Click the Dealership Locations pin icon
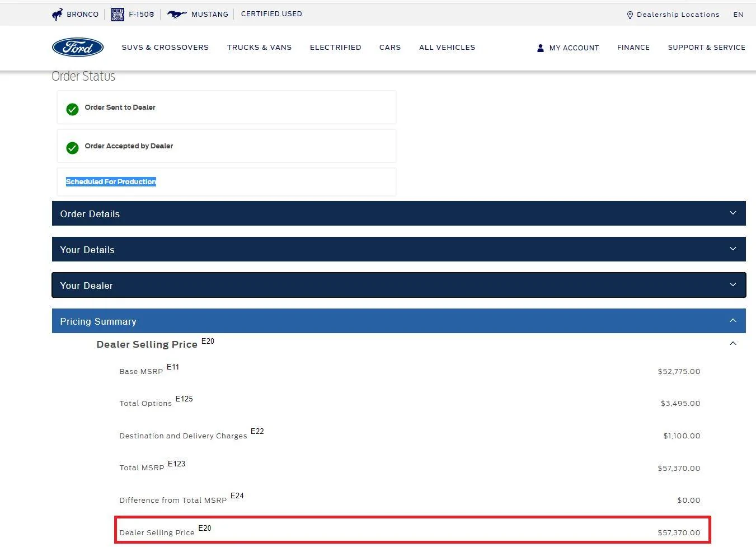The image size is (756, 547). [x=630, y=15]
